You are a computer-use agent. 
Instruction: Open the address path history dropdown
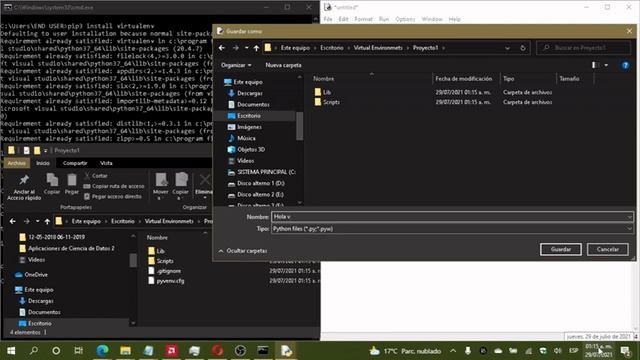tap(507, 48)
